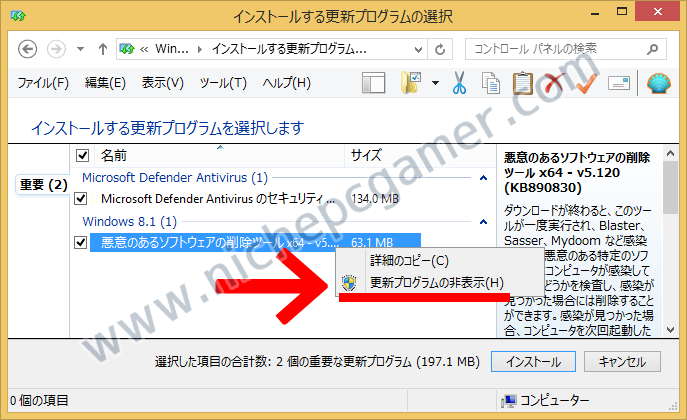
Task: Click the Copy toolbar icon
Action: pyautogui.click(x=491, y=83)
